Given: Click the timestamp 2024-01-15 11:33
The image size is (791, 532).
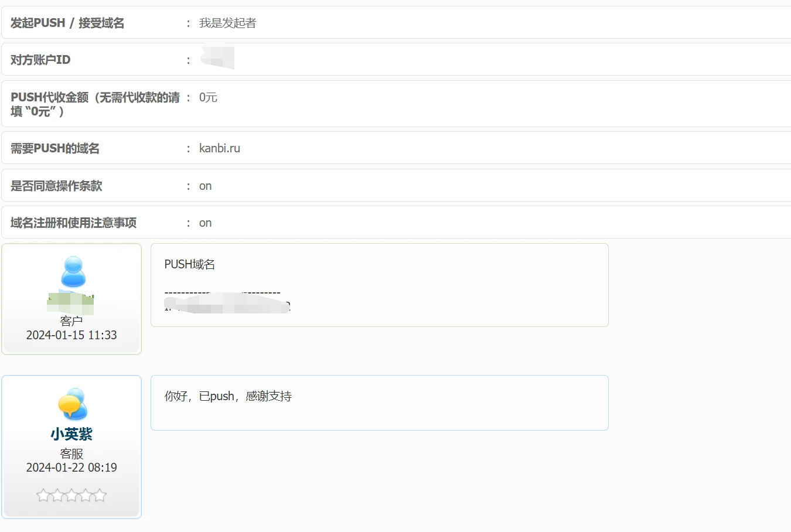Looking at the screenshot, I should click(71, 335).
